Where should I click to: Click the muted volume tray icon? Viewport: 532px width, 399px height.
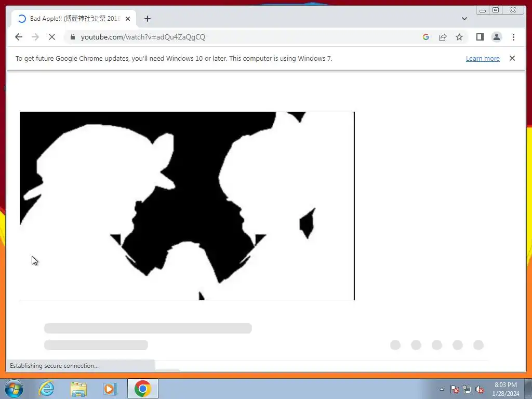tap(480, 389)
